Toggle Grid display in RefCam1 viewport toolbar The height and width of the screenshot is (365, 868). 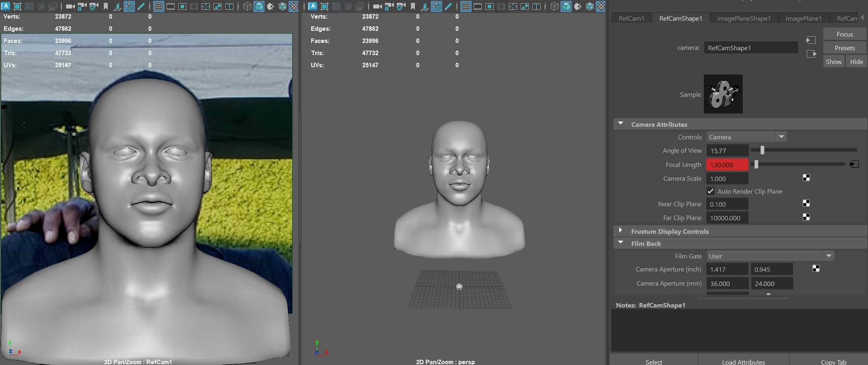pos(159,6)
